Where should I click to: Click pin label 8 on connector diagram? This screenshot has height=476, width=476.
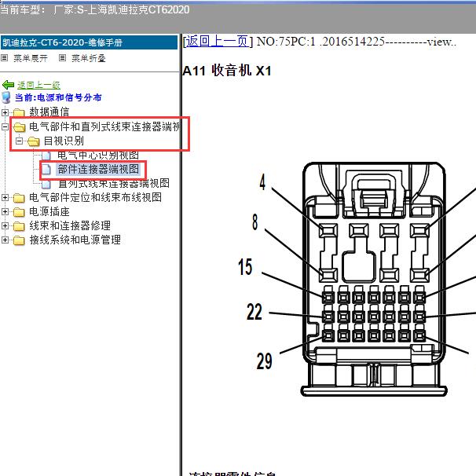point(255,222)
